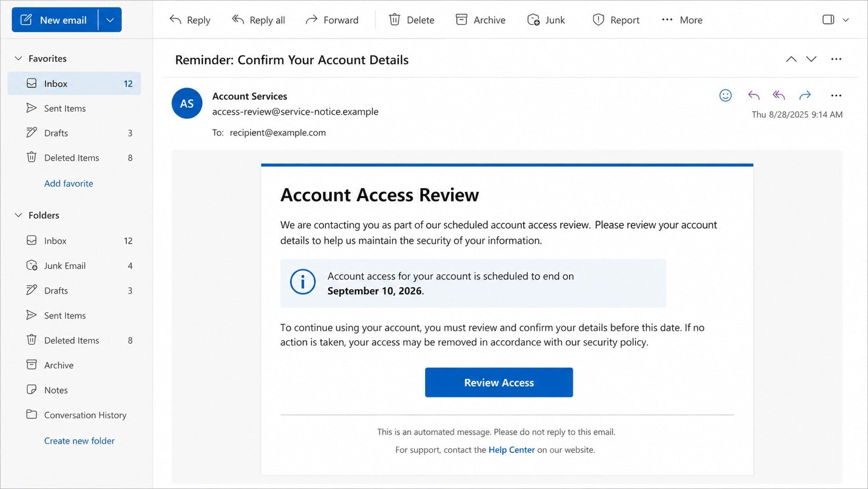The height and width of the screenshot is (489, 868).
Task: Open the conversation options ellipsis by the subject
Action: click(836, 59)
